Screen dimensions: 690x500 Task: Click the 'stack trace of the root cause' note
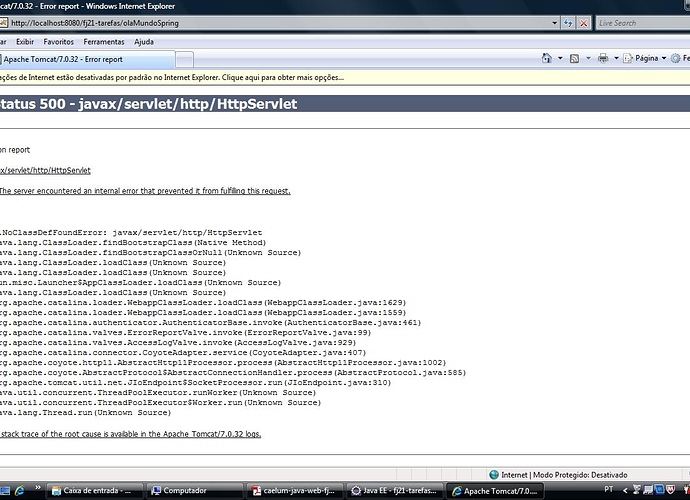click(131, 434)
